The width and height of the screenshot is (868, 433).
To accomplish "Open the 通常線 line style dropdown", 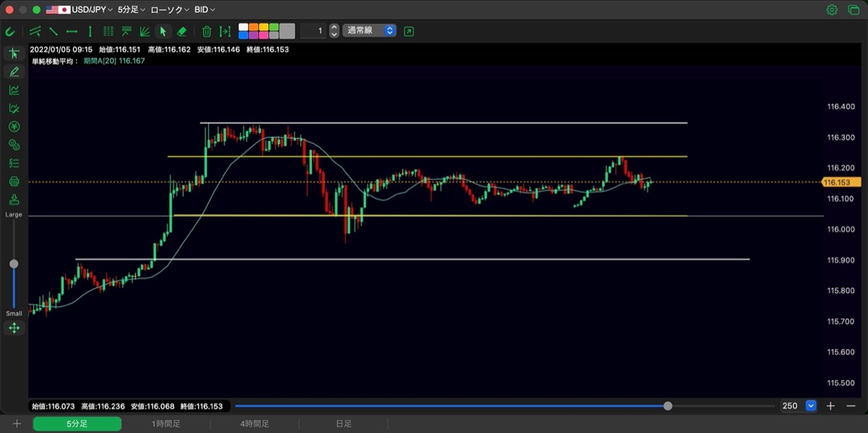I will [x=370, y=31].
